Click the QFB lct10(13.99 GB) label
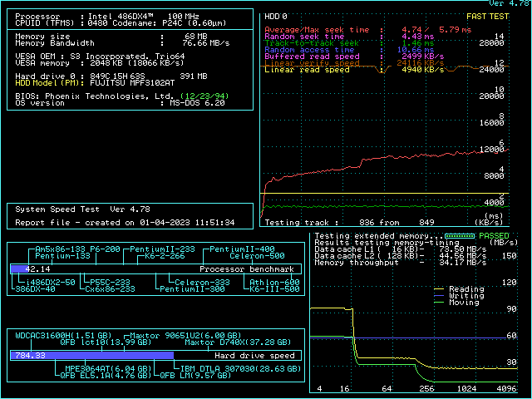 (x=106, y=342)
